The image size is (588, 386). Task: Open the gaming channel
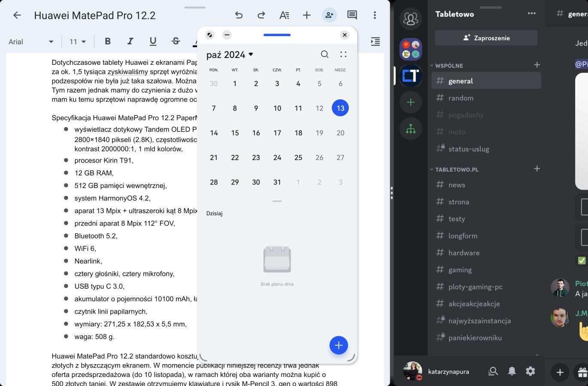coord(486,270)
